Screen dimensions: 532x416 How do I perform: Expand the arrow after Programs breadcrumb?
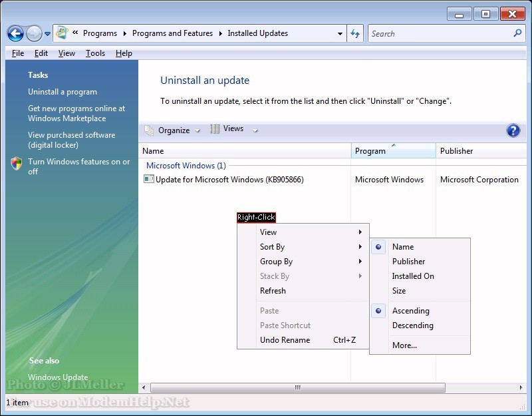(x=125, y=33)
